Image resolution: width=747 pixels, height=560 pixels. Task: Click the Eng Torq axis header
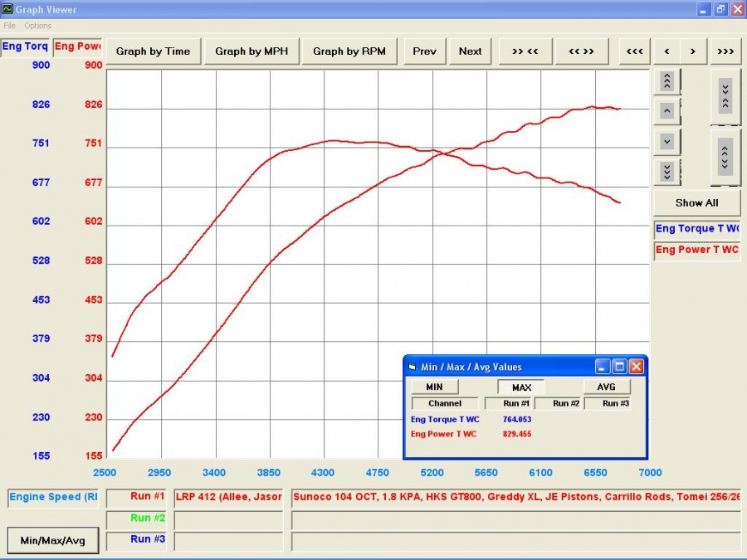pos(25,46)
